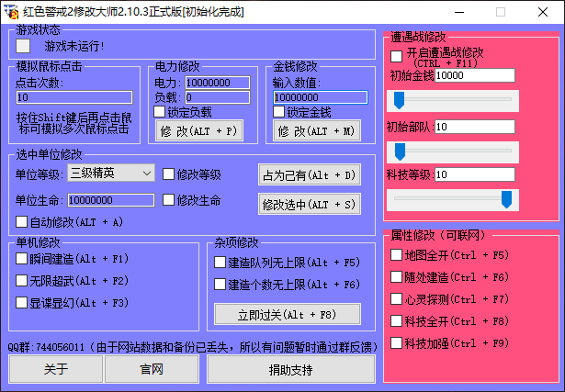Open the 关于 dialog
The height and width of the screenshot is (392, 565).
pyautogui.click(x=56, y=369)
